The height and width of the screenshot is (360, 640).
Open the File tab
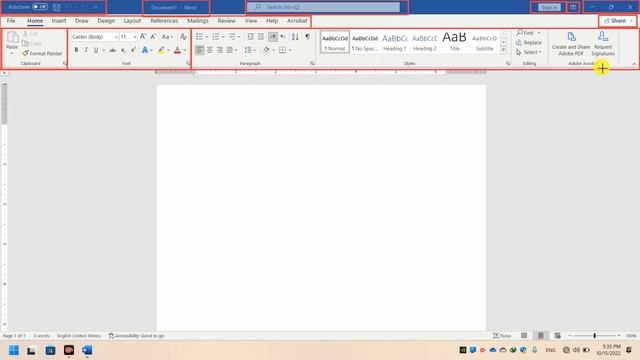[11, 21]
